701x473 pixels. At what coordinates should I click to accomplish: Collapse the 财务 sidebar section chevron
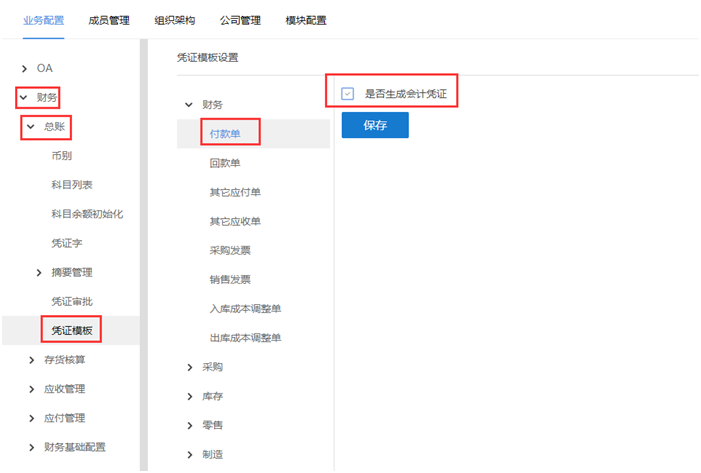(x=24, y=97)
